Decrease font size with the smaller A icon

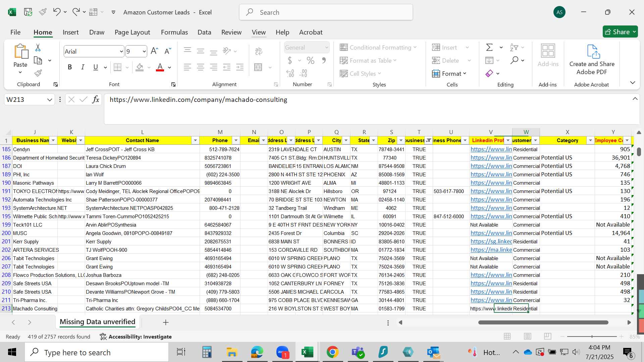point(167,51)
